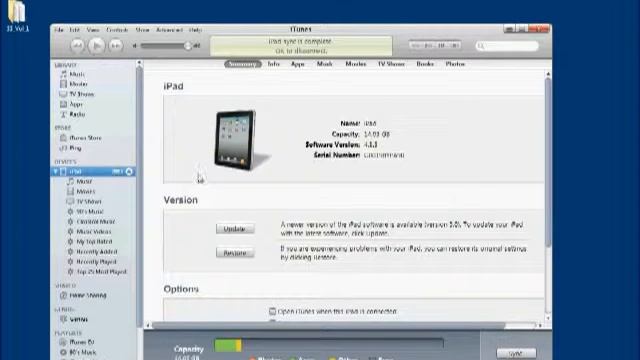Image resolution: width=640 pixels, height=360 pixels.
Task: Open TV Shows in the Library section
Action: click(81, 94)
